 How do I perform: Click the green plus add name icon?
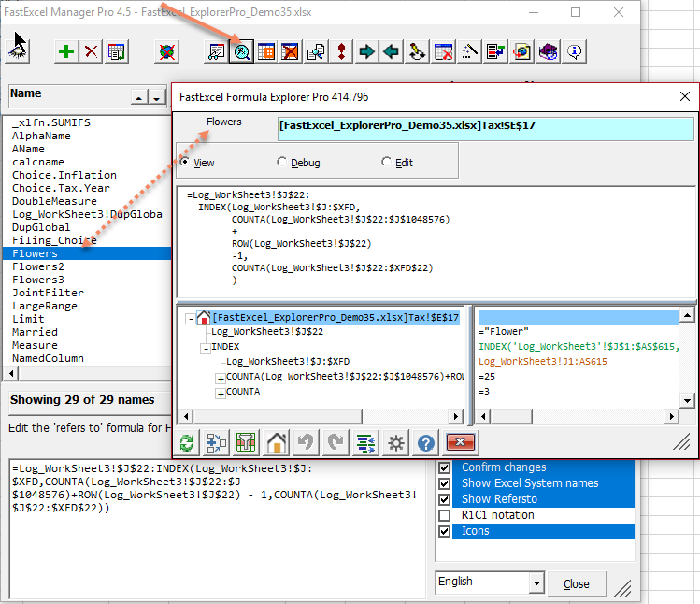pyautogui.click(x=66, y=51)
